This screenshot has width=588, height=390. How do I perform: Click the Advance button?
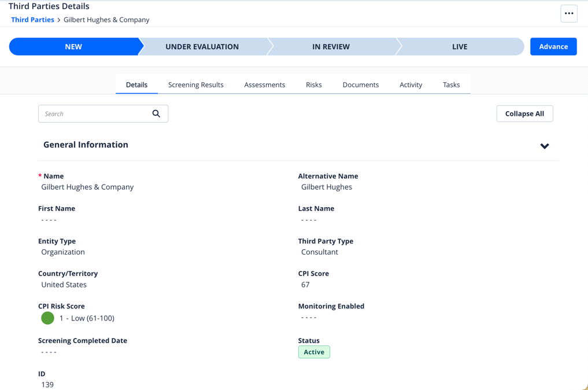[553, 47]
